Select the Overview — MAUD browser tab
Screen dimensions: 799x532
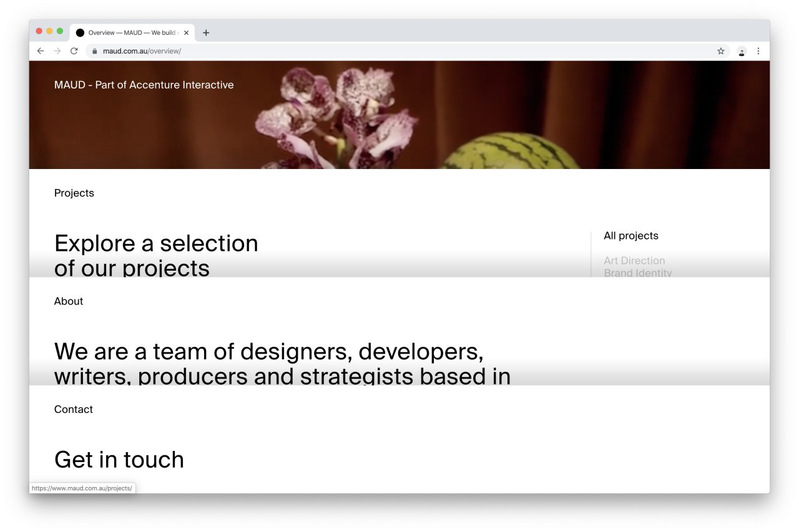(x=132, y=33)
